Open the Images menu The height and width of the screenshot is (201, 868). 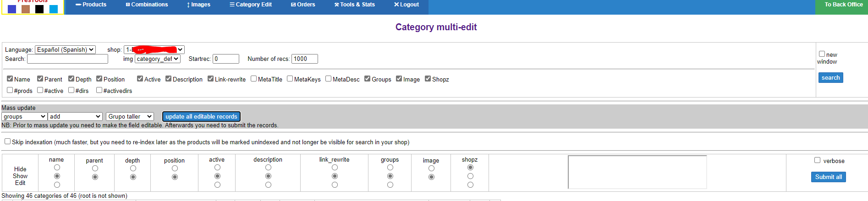(198, 5)
